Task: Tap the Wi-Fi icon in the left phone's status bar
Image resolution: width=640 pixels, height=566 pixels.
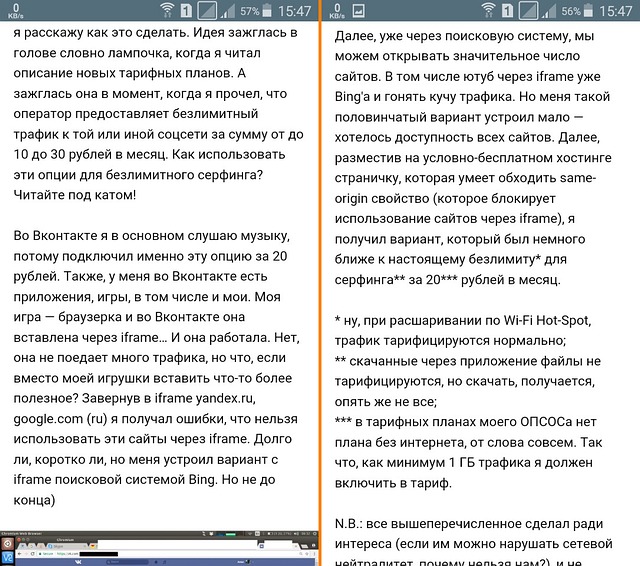Action: point(167,11)
